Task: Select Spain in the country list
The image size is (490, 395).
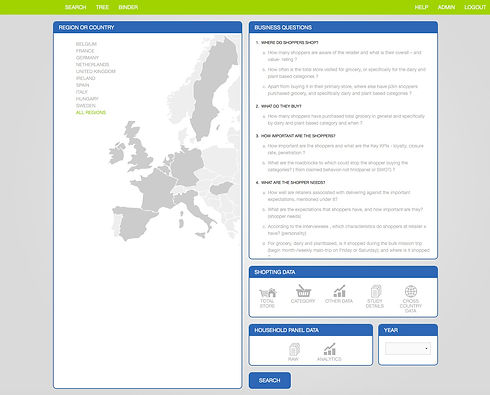Action: (82, 85)
